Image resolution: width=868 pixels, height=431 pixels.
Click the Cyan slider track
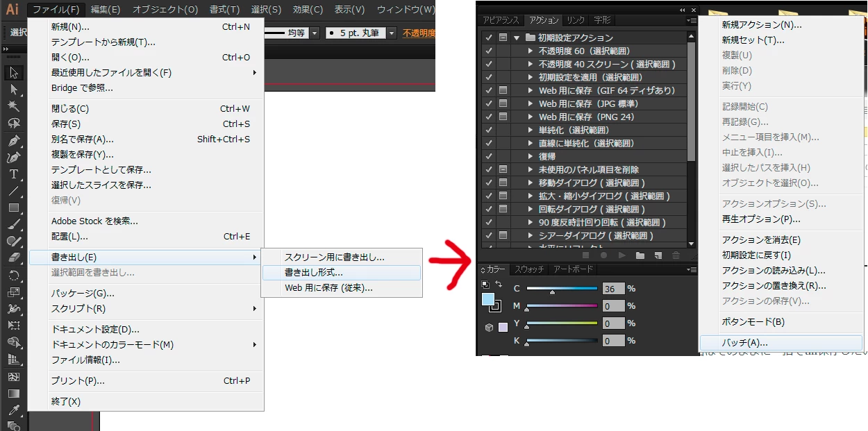[x=562, y=288]
